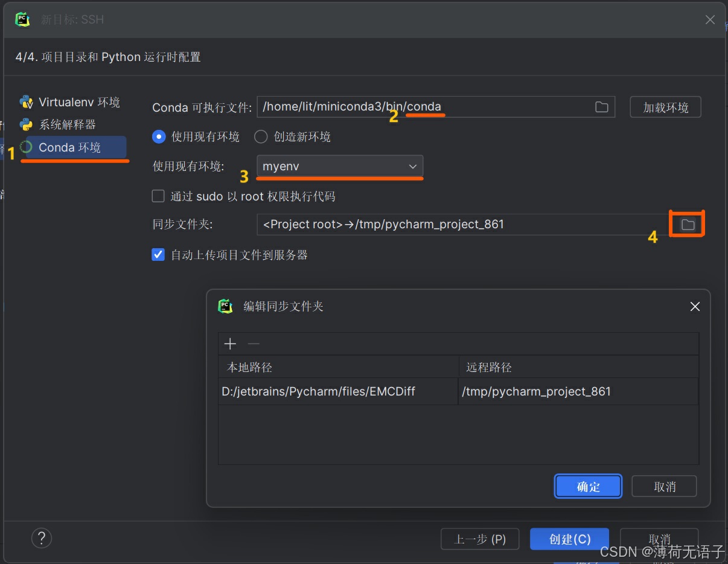Open the myenv environment dropdown
This screenshot has width=728, height=564.
tap(340, 166)
